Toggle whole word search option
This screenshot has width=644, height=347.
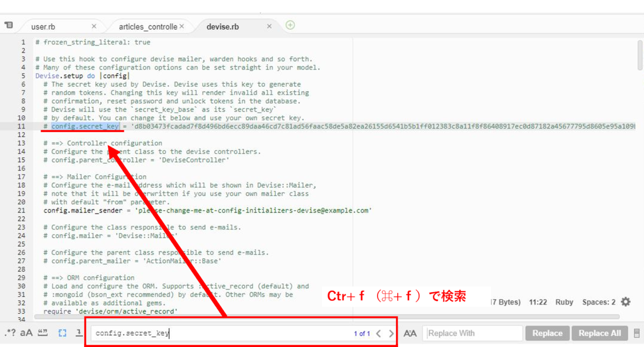[x=43, y=333]
